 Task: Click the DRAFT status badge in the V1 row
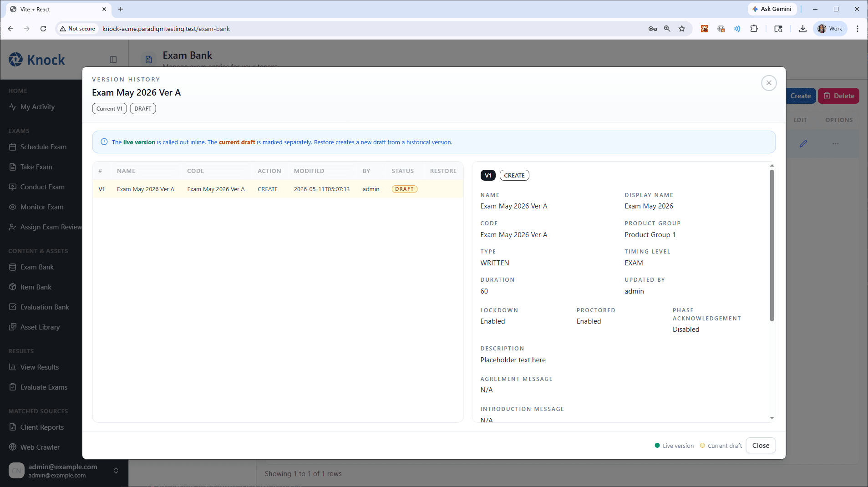(404, 189)
